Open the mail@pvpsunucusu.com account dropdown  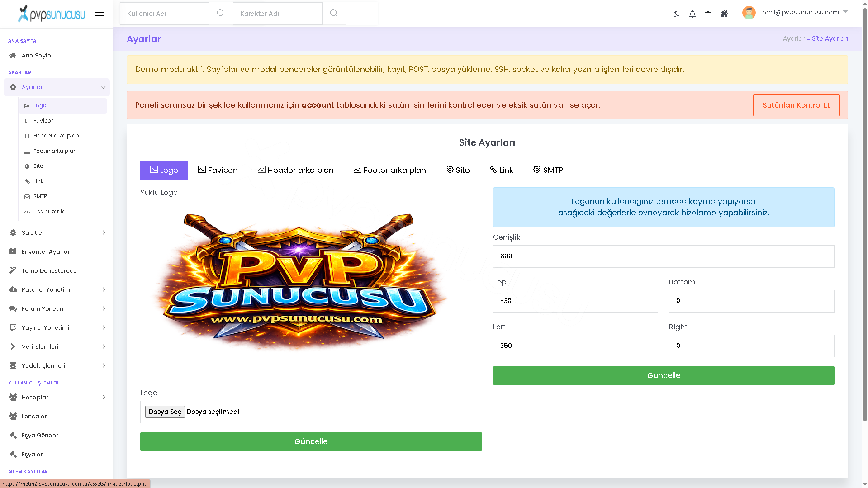coord(805,12)
